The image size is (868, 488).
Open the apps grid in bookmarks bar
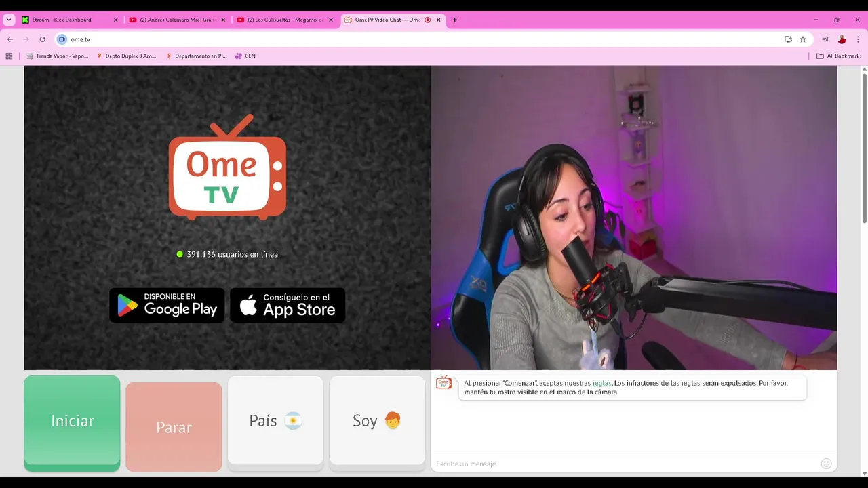coord(9,56)
